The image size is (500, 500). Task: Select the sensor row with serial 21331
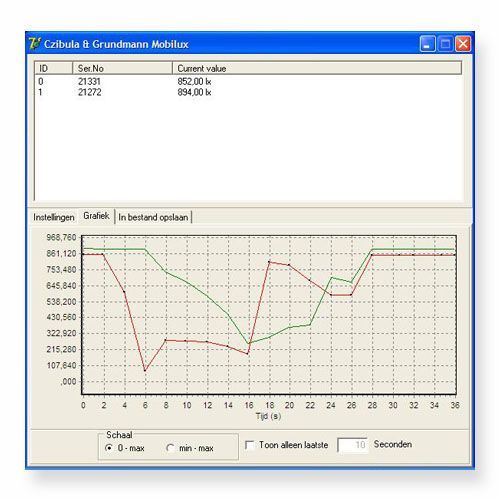[248, 81]
